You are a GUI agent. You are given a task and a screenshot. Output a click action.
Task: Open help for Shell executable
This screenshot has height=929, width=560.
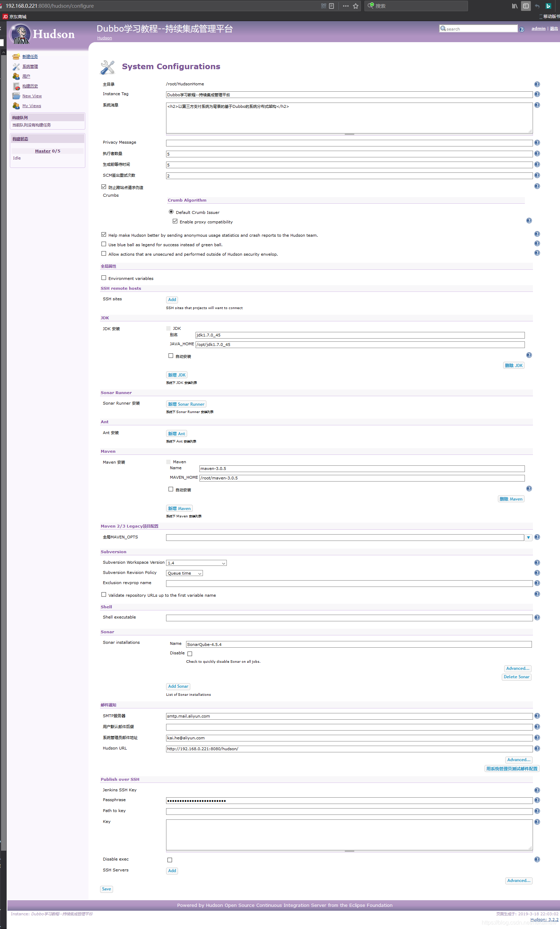tap(537, 617)
